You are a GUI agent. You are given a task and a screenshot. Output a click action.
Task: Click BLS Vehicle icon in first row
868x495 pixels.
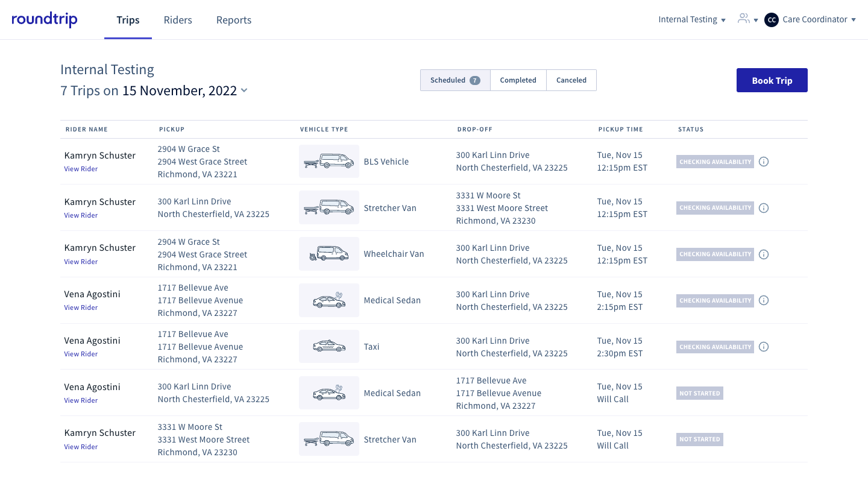pos(329,162)
